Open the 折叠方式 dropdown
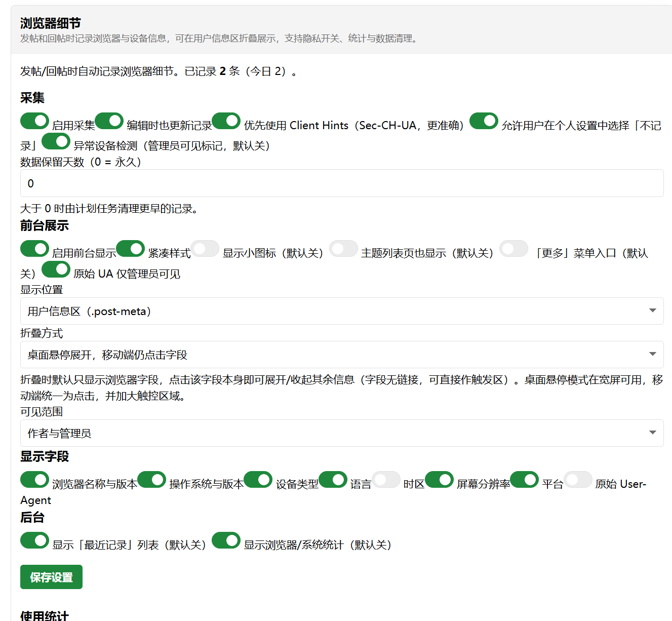The width and height of the screenshot is (672, 621). [342, 355]
